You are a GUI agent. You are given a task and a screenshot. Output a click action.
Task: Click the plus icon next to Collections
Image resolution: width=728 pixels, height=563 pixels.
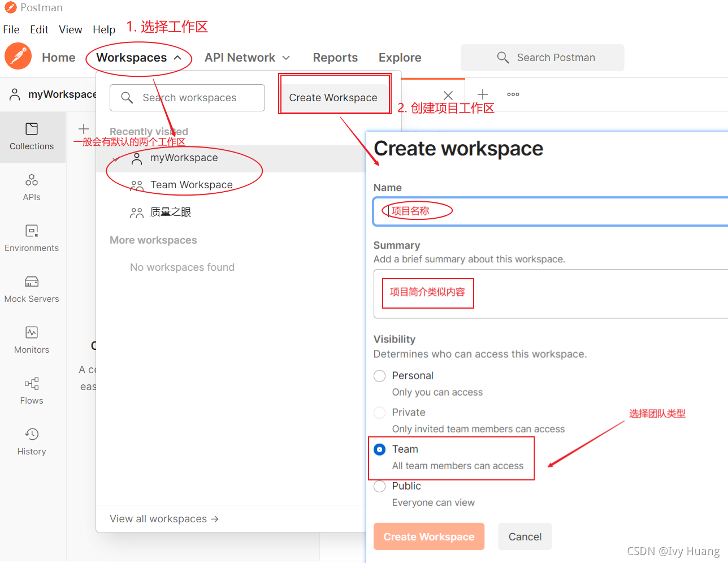84,129
